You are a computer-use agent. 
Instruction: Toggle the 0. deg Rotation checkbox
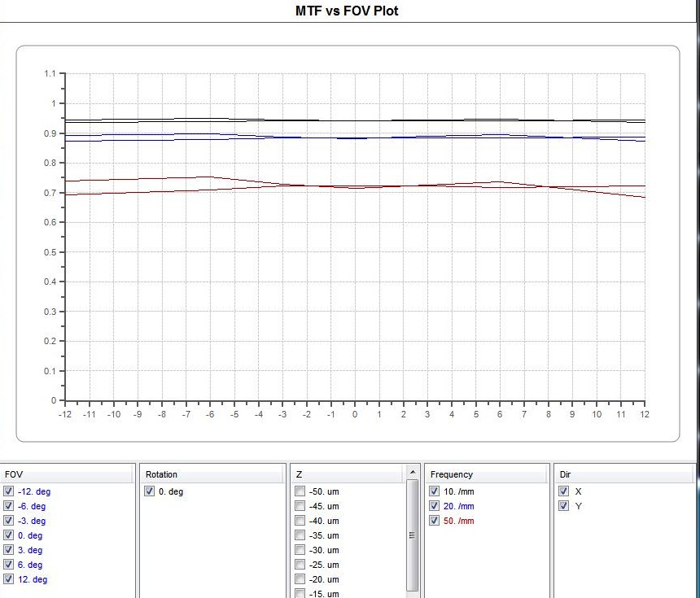pyautogui.click(x=149, y=491)
